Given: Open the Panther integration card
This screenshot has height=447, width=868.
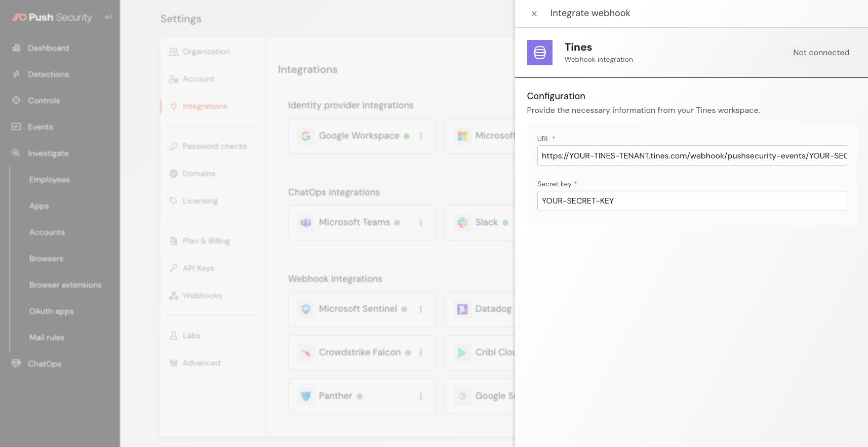Looking at the screenshot, I should [x=362, y=396].
